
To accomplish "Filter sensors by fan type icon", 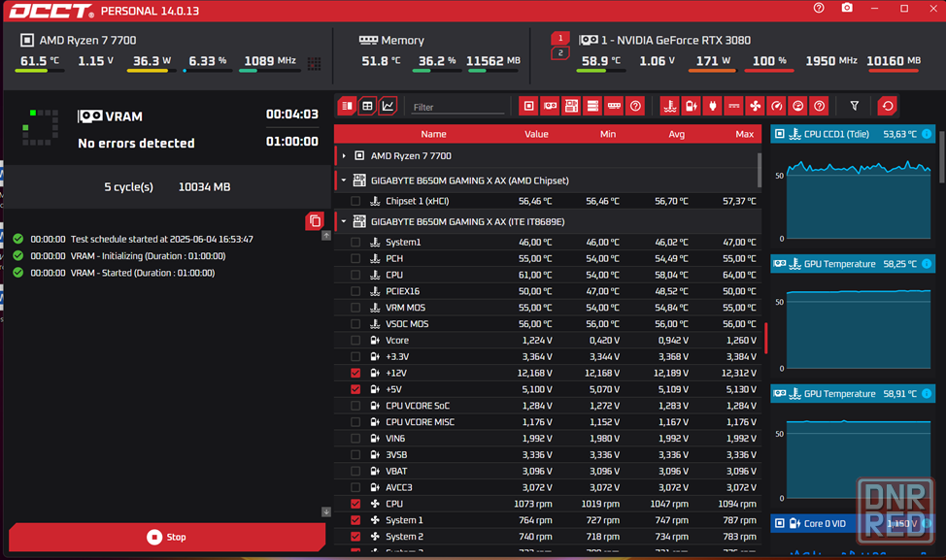I will coord(756,106).
